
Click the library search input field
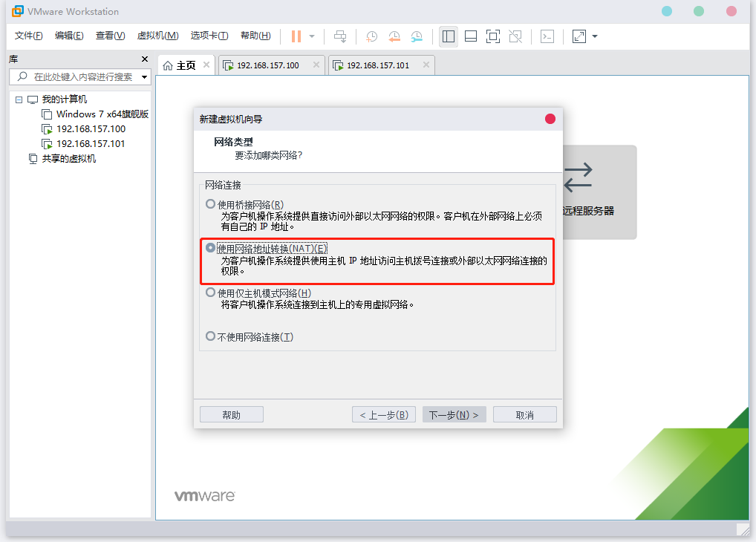pos(80,76)
